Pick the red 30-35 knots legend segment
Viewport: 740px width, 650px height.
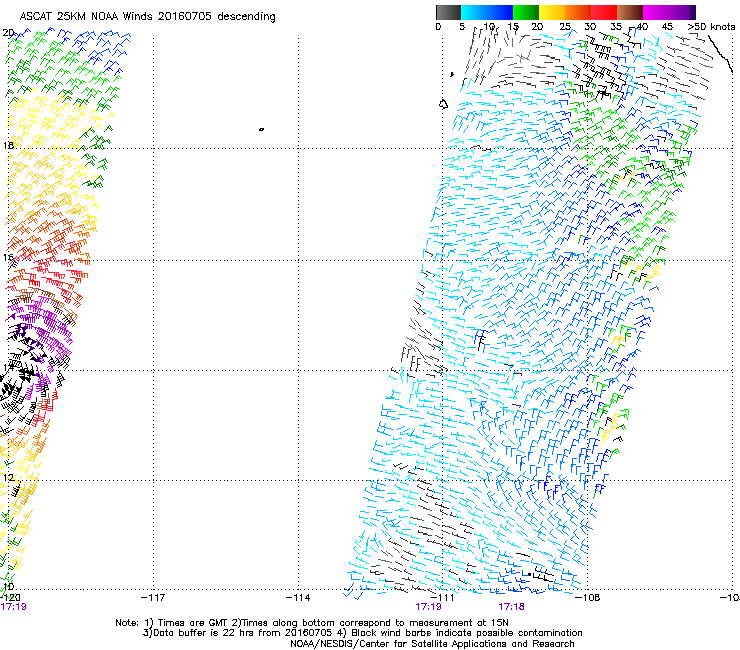point(604,12)
